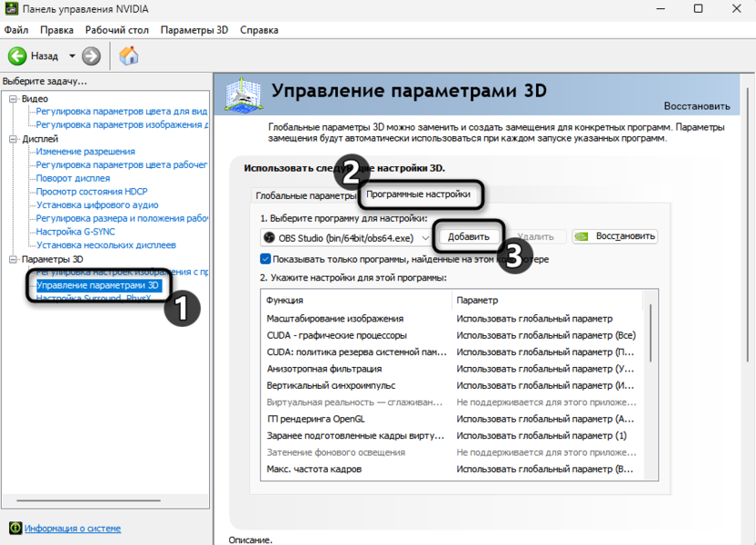Open the Справка menu
Viewport: 756px width, 545px height.
click(x=259, y=29)
